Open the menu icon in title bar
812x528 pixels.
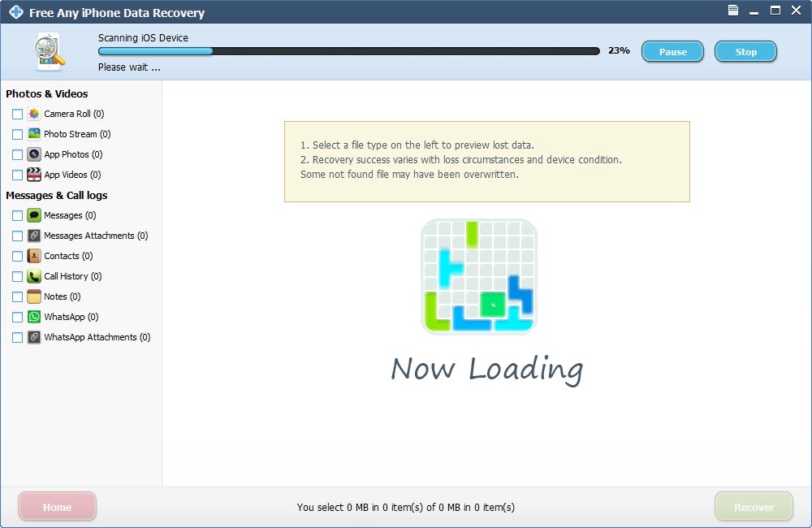[x=732, y=11]
